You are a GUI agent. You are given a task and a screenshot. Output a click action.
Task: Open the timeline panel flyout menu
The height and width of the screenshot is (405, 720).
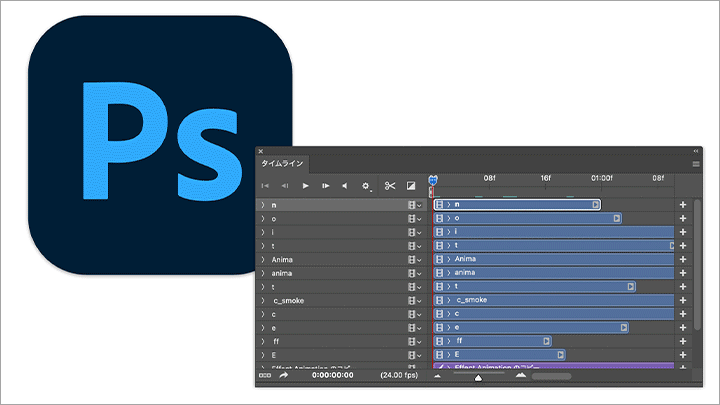696,164
